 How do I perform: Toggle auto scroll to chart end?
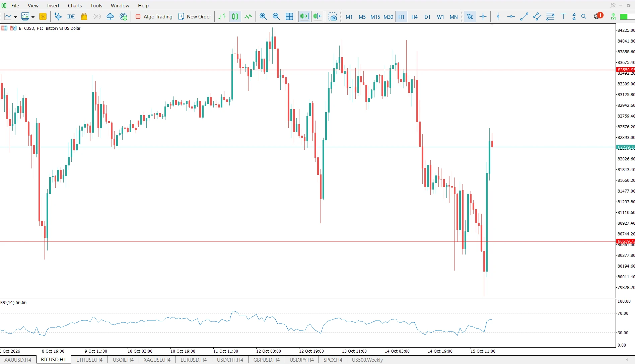click(304, 16)
